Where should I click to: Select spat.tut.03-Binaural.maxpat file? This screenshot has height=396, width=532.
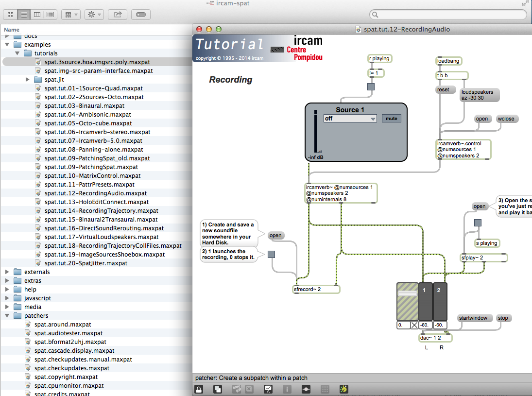coord(85,105)
